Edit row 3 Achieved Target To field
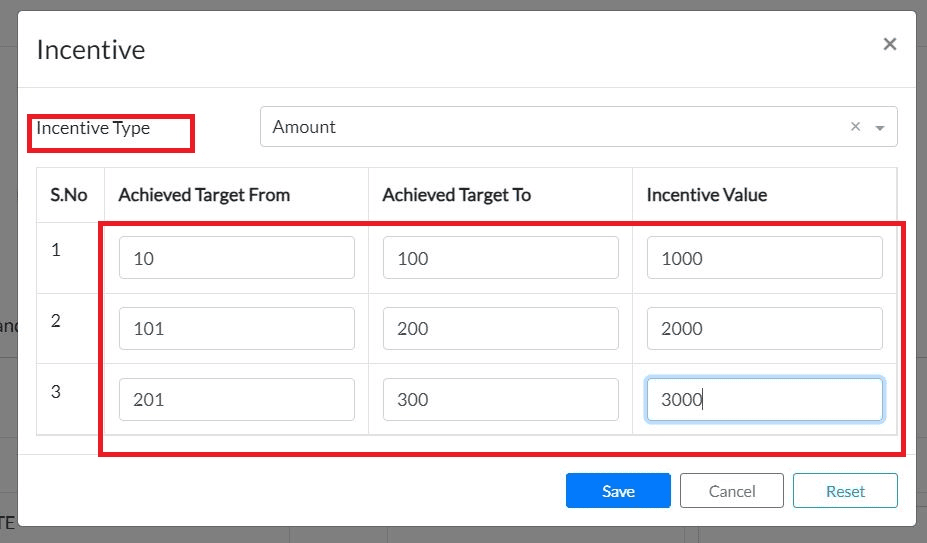Viewport: 927px width, 543px height. (500, 399)
